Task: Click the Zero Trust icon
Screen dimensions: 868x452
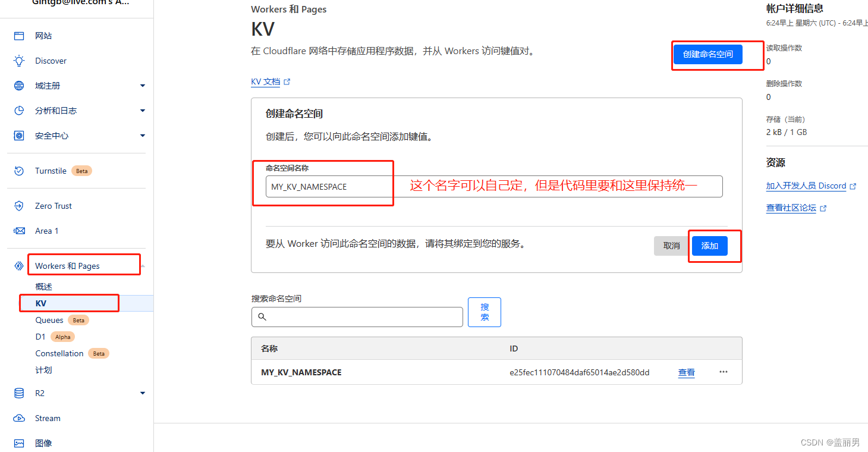Action: (x=19, y=206)
